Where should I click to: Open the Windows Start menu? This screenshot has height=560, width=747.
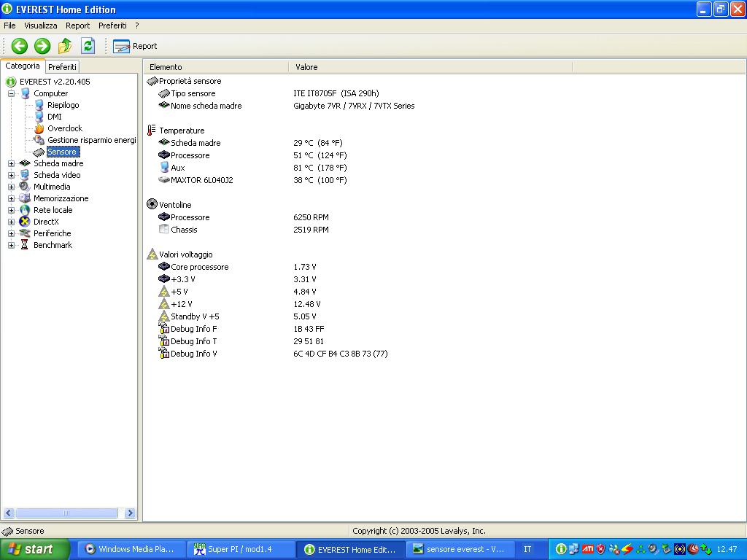[x=35, y=549]
